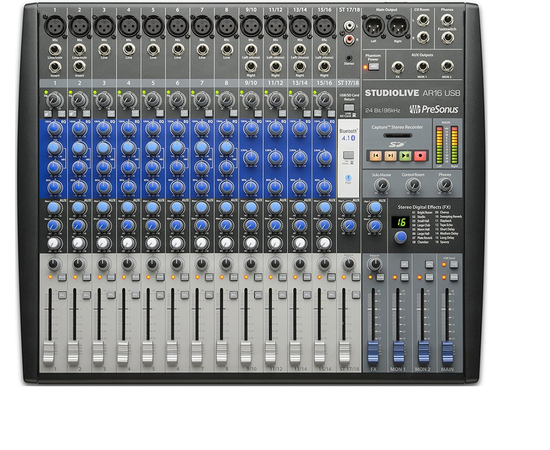Screen dimensions: 550x450
Task: Click the channel 15/16 gain knob
Action: pos(324,100)
